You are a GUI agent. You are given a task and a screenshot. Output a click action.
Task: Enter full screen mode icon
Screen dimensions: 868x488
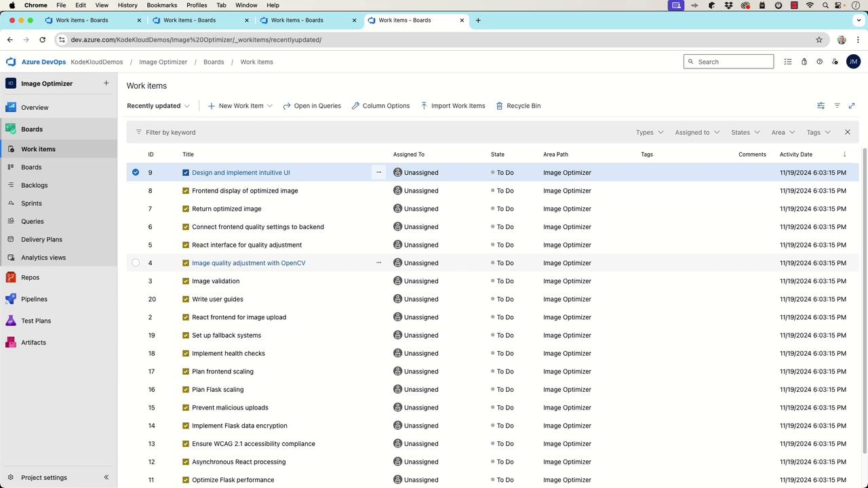point(852,106)
